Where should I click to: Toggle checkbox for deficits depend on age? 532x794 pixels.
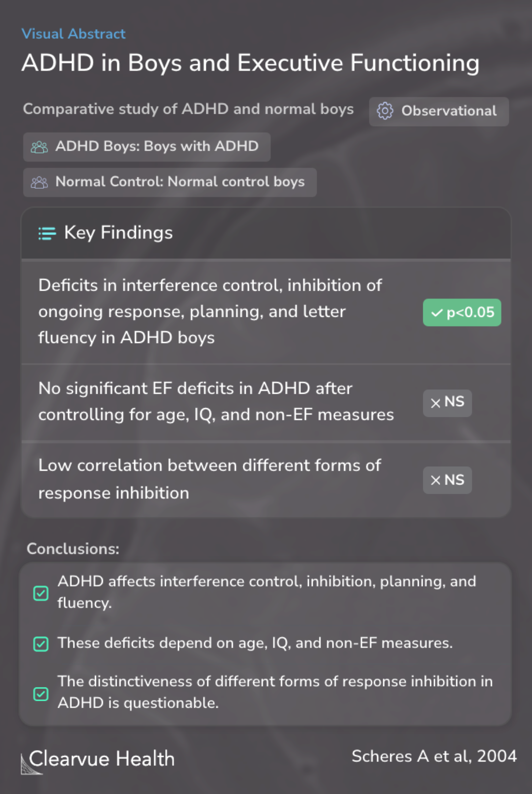41,644
